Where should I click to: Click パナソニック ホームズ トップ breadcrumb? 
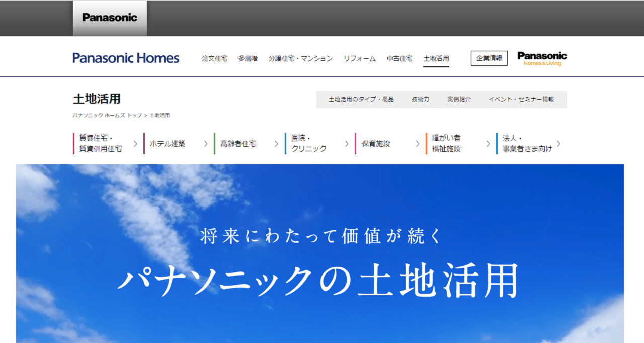tap(107, 115)
